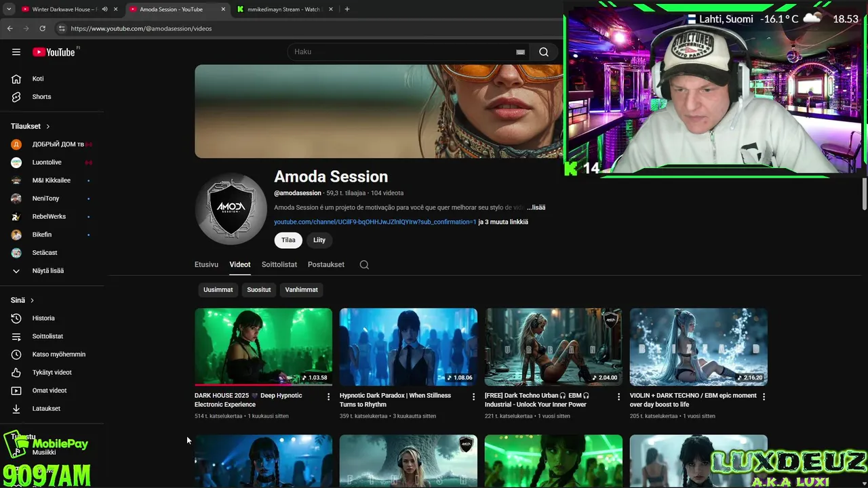Play VIOLIN + DARK TECHNO thumbnail
Image resolution: width=868 pixels, height=488 pixels.
(698, 347)
